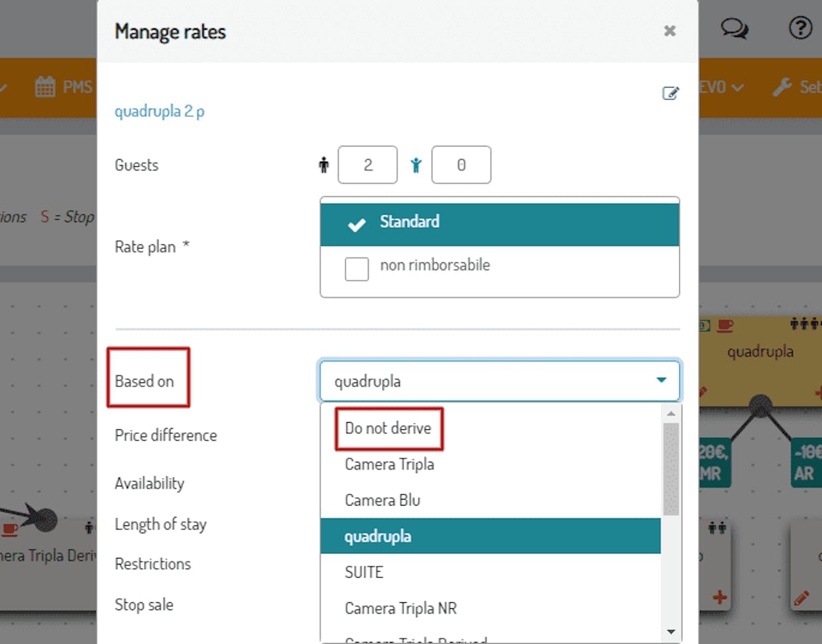This screenshot has height=644, width=822.
Task: Check the non rimborsabile rate plan
Action: (x=357, y=269)
